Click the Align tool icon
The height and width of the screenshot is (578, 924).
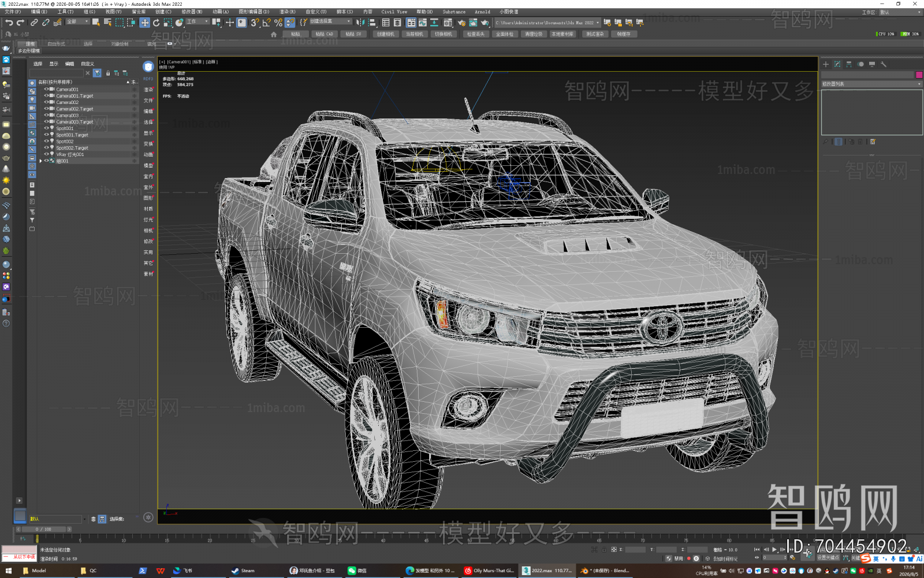[x=372, y=23]
